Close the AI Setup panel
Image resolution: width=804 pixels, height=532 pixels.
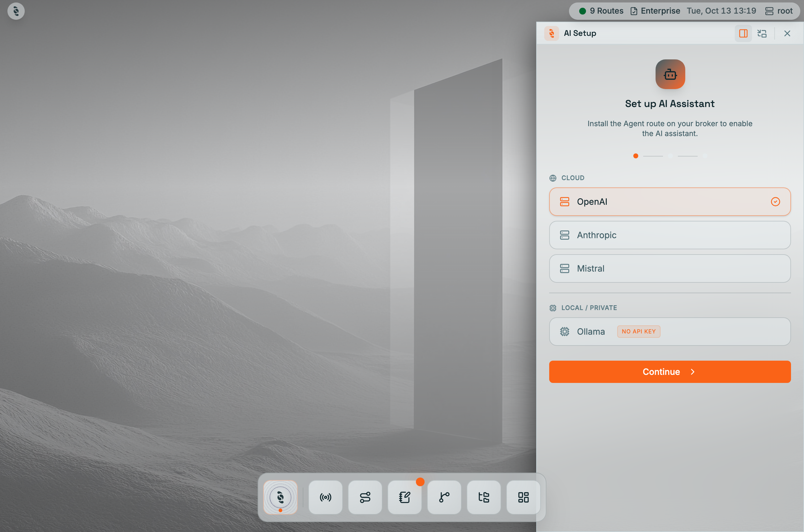(787, 33)
